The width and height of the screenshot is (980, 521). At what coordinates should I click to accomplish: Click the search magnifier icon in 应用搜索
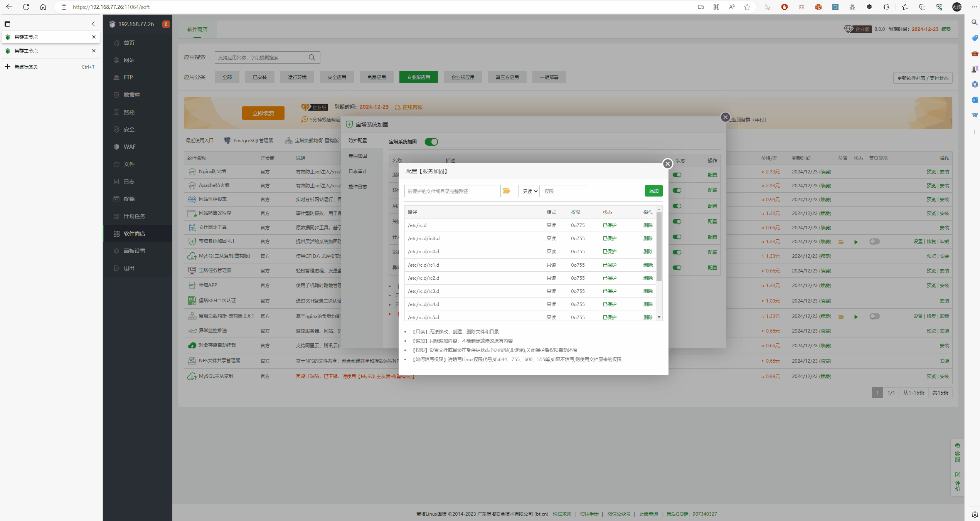[x=312, y=57]
